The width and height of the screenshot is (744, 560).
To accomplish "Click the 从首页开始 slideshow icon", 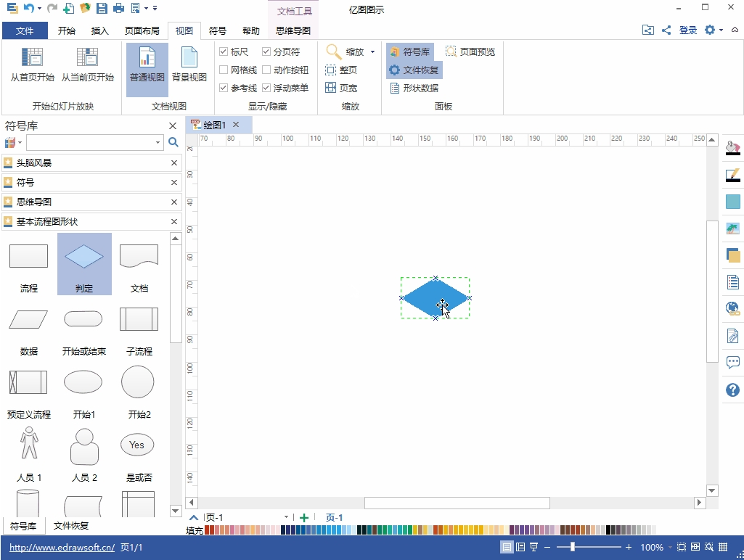I will pyautogui.click(x=32, y=58).
